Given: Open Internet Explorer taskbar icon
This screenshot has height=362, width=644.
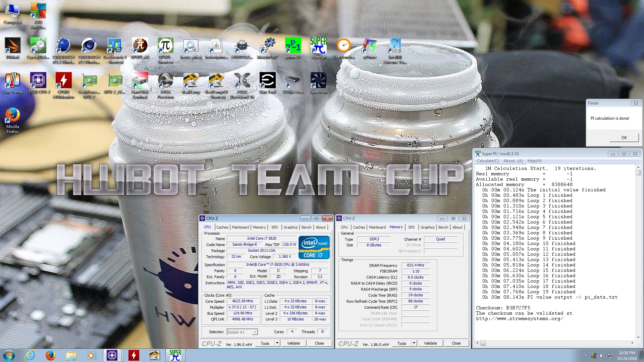Looking at the screenshot, I should tap(30, 355).
